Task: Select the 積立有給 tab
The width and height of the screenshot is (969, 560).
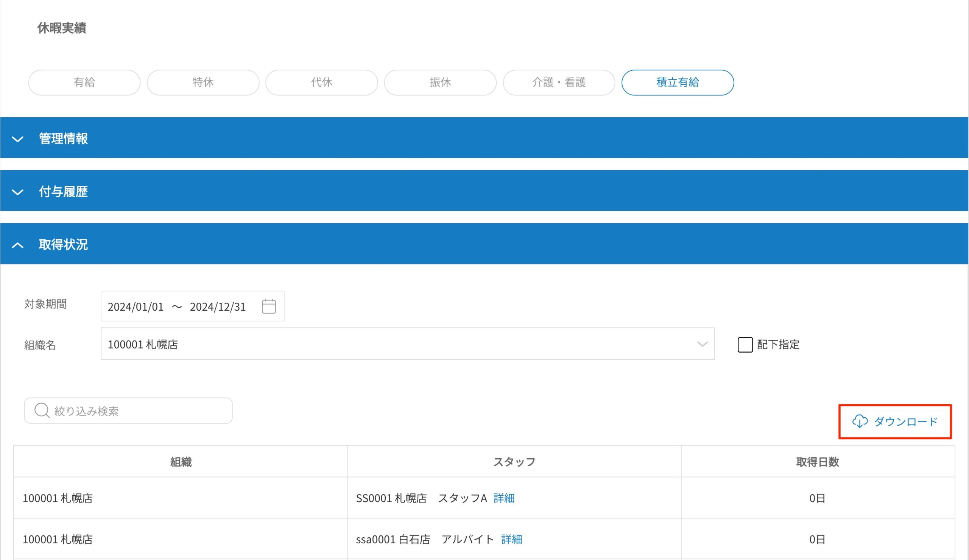Action: tap(678, 82)
